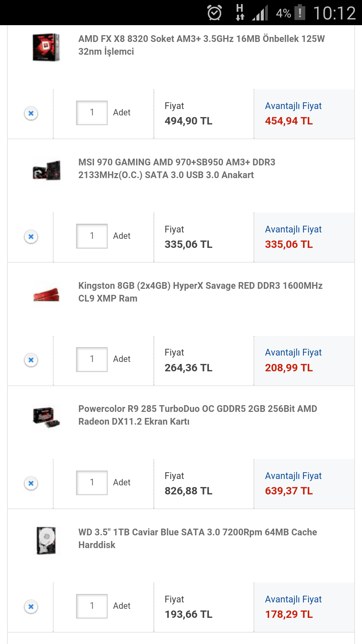Viewport: 362px width, 644px height.
Task: Open the AMD FX X8 8320 product link
Action: point(201,45)
